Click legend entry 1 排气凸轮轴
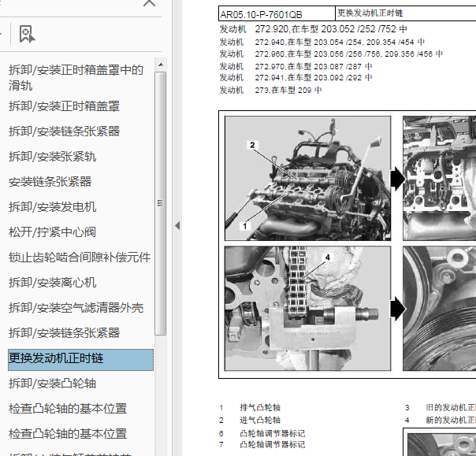The image size is (476, 456). point(250,407)
